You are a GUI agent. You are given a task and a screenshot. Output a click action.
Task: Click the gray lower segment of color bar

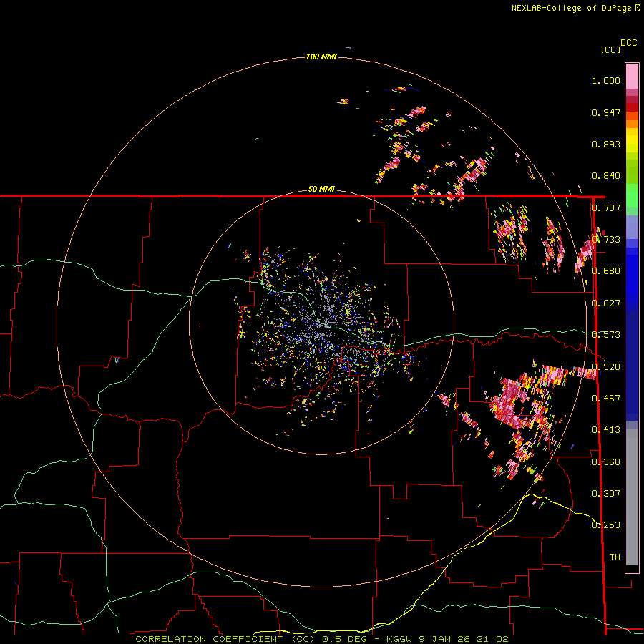click(x=632, y=497)
